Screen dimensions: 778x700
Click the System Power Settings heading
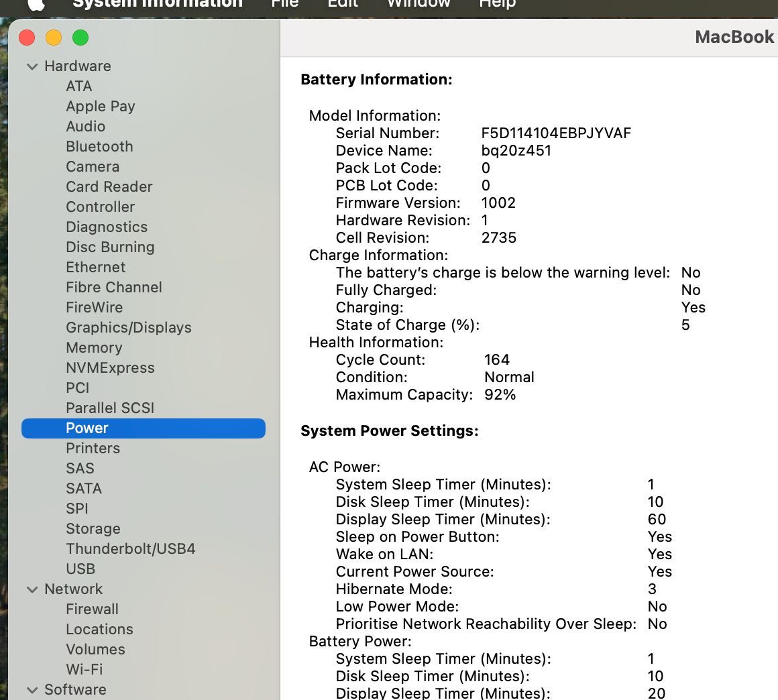(x=390, y=431)
